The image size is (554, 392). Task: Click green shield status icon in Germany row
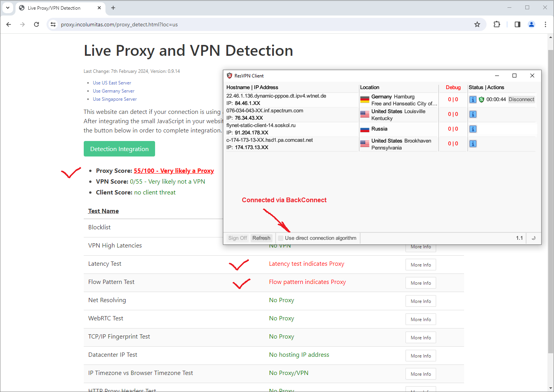pos(482,100)
